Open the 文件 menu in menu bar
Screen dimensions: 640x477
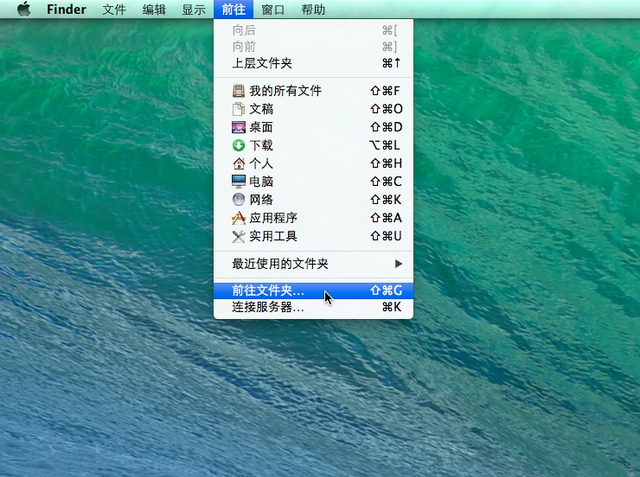114,10
